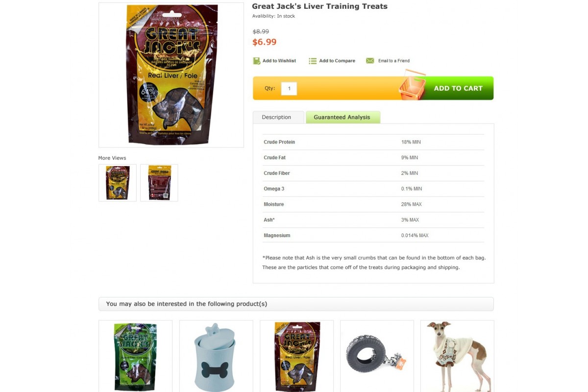Open the tire tug toy product
Viewport: 588px width, 392px height.
377,356
